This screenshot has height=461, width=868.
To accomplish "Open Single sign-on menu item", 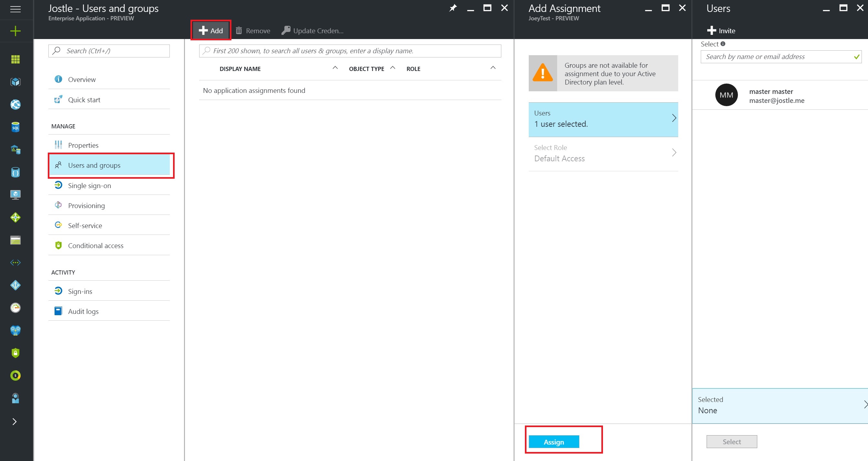I will 109,185.
